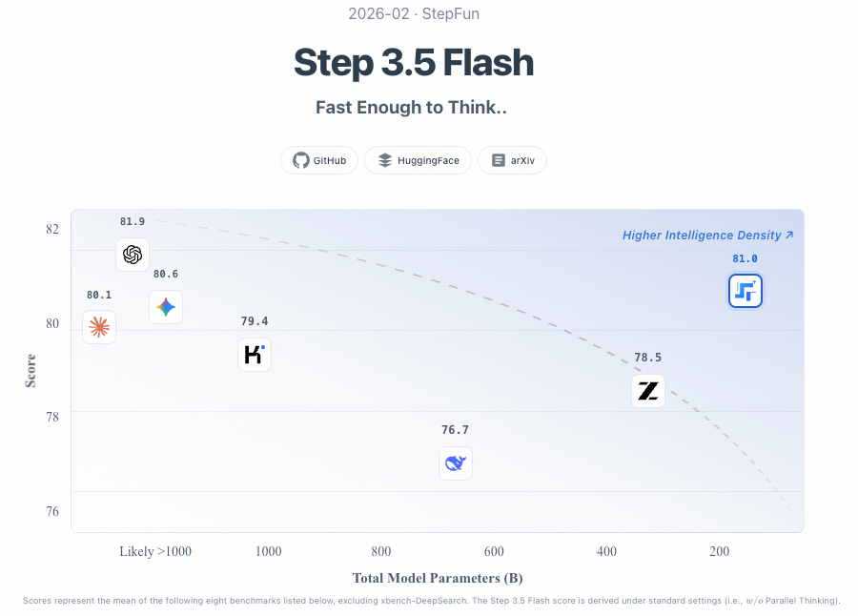Click the 76.7 score label
Screen dimensions: 858x616
456,431
